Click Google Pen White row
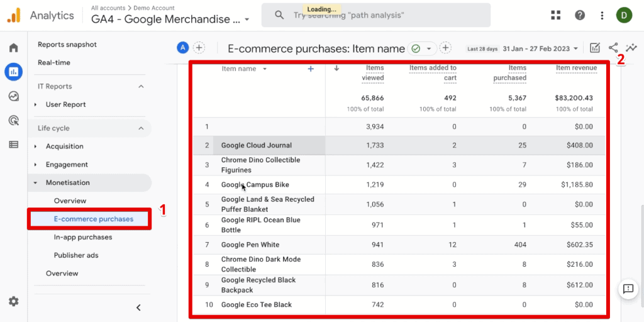This screenshot has height=322, width=644. [399, 245]
